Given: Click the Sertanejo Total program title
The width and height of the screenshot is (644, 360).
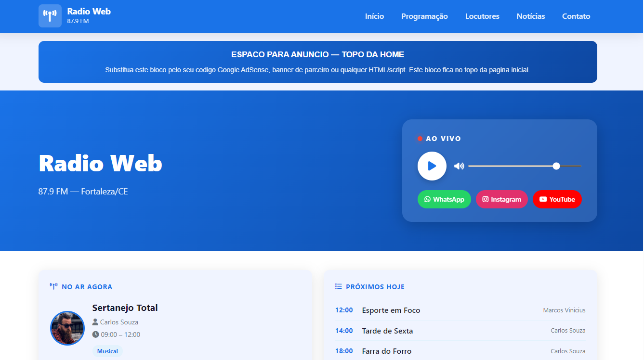Looking at the screenshot, I should 125,308.
